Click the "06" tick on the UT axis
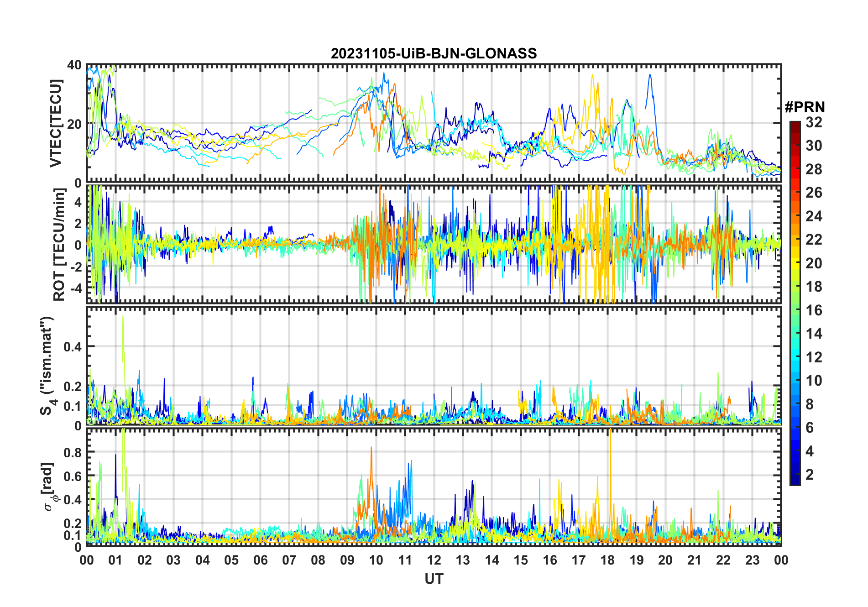868x607 pixels. pyautogui.click(x=261, y=560)
